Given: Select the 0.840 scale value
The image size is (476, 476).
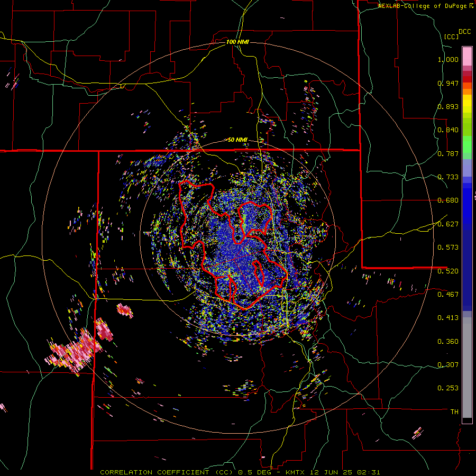Looking at the screenshot, I should [448, 130].
